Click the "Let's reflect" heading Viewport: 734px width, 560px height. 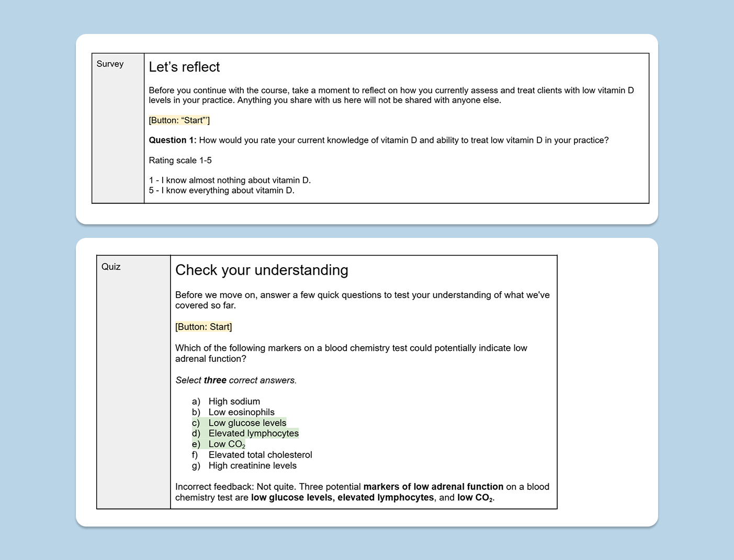click(x=184, y=67)
